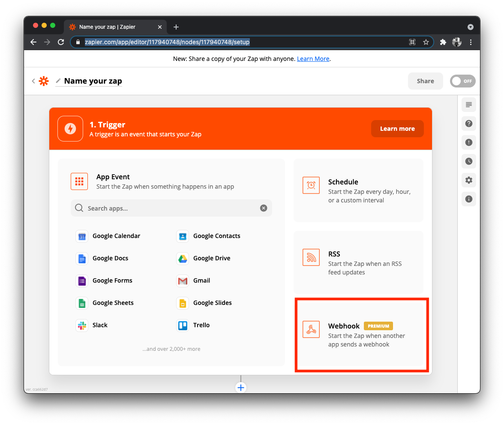Select the Google Slides app
The image size is (504, 425).
(x=204, y=303)
